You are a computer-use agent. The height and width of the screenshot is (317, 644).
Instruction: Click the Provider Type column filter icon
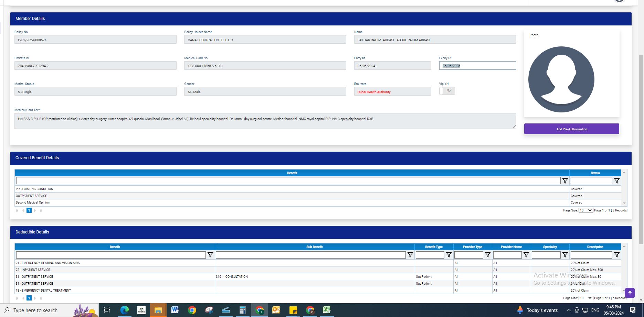[487, 255]
